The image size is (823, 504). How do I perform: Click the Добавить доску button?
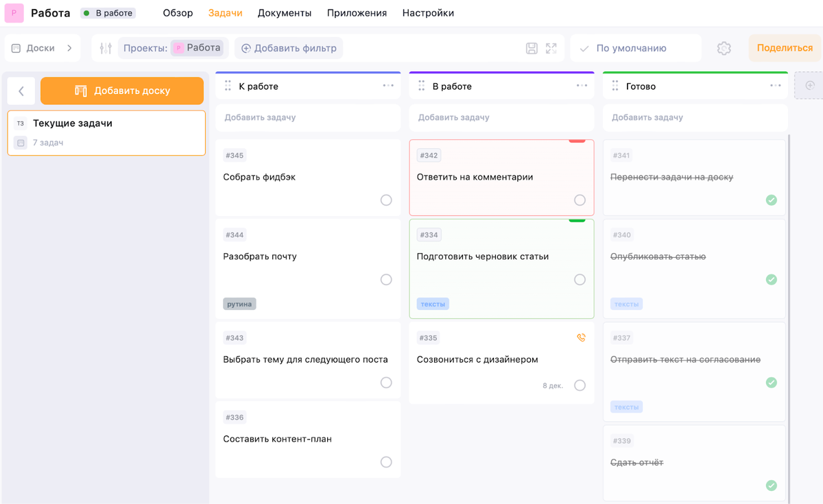tap(122, 91)
